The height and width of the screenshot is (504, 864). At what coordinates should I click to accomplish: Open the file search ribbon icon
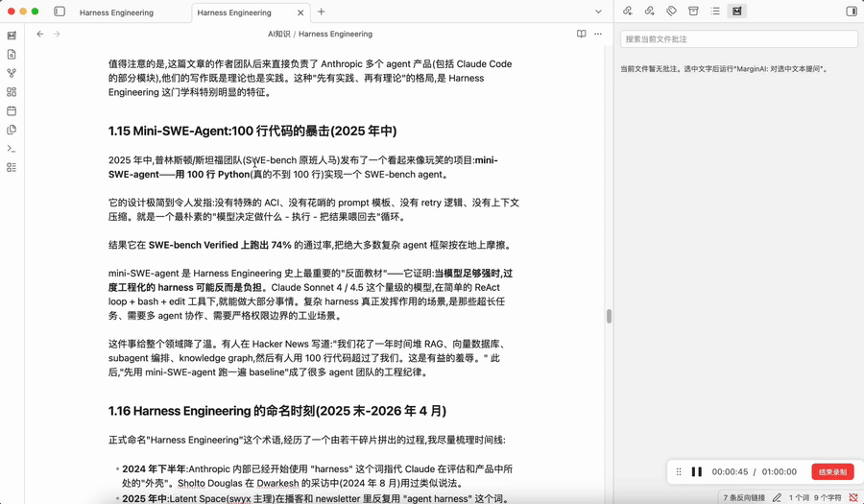coord(12,55)
